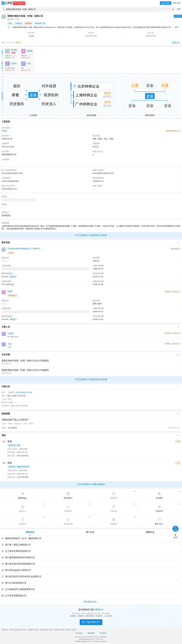Switch to the 推荐企业 tab
182x644 pixels.
tap(150, 532)
